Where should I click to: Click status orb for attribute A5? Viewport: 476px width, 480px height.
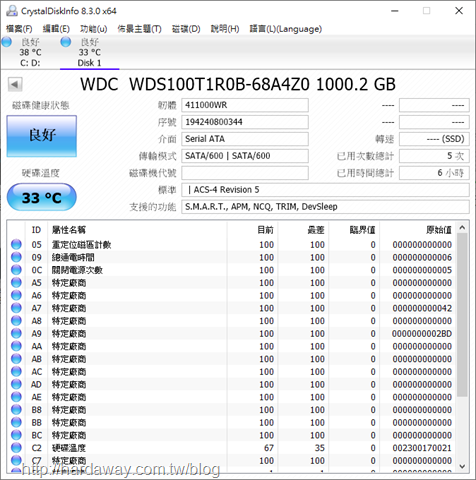[x=16, y=283]
